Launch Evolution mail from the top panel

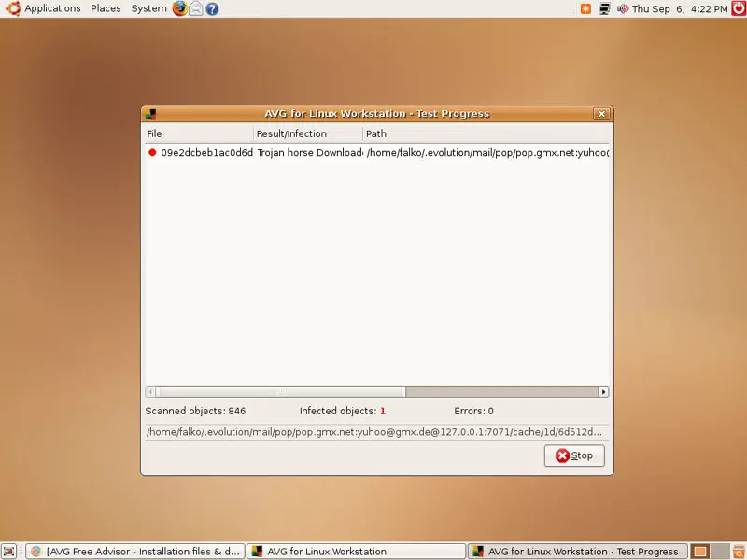[196, 8]
